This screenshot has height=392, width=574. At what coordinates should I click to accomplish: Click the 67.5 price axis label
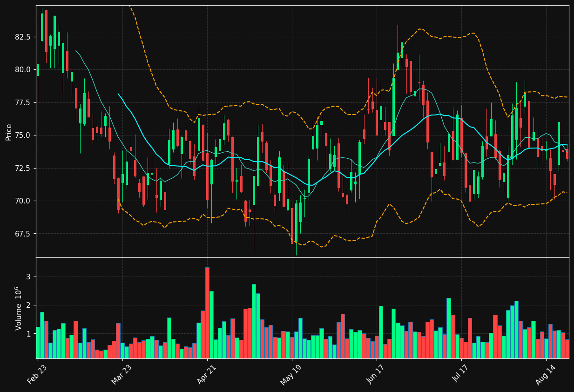pyautogui.click(x=23, y=234)
